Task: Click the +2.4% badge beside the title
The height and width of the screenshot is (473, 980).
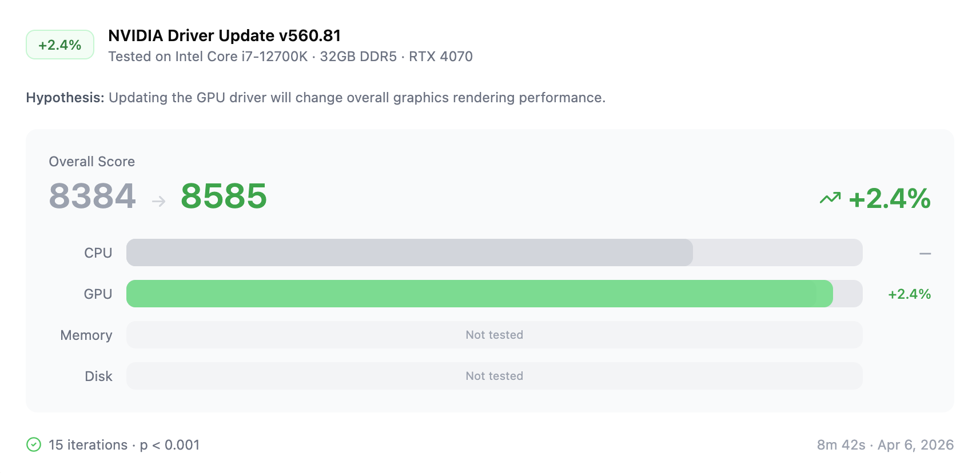Action: 60,45
